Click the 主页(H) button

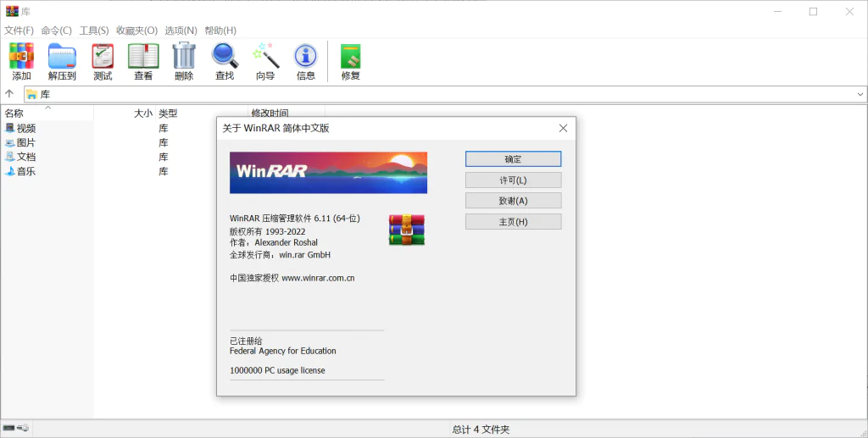(513, 222)
